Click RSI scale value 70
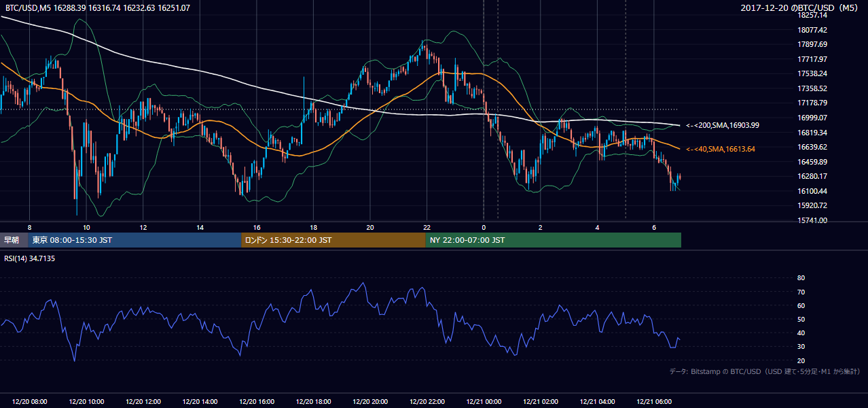This screenshot has height=408, width=868. click(x=801, y=292)
